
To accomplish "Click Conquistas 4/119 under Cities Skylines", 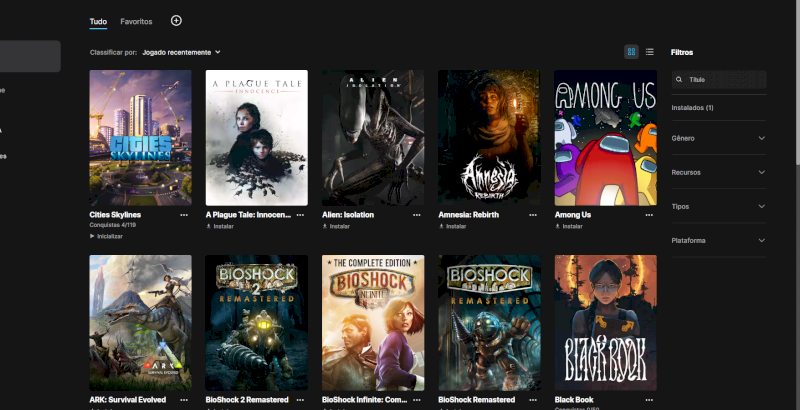I will coord(113,225).
